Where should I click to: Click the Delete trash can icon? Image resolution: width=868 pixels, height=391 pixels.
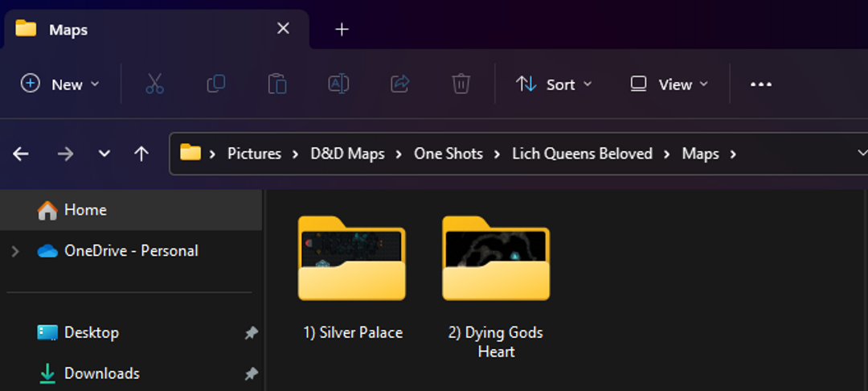(x=461, y=84)
